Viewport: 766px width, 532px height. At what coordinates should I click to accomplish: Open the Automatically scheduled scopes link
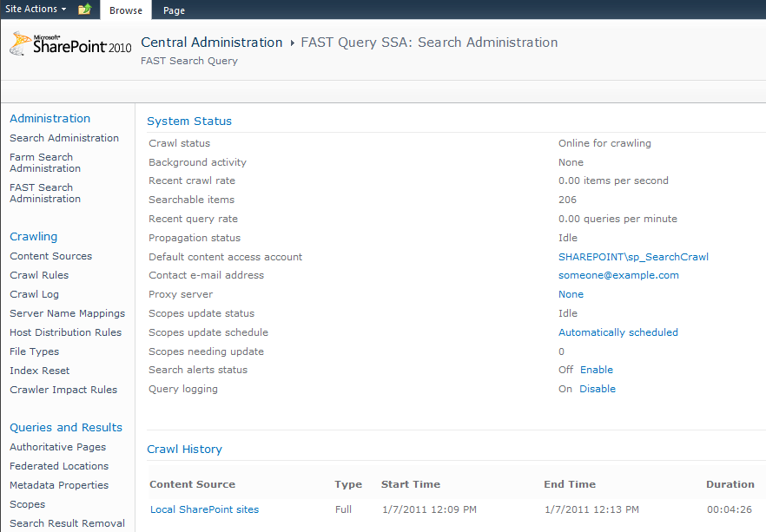coord(617,332)
